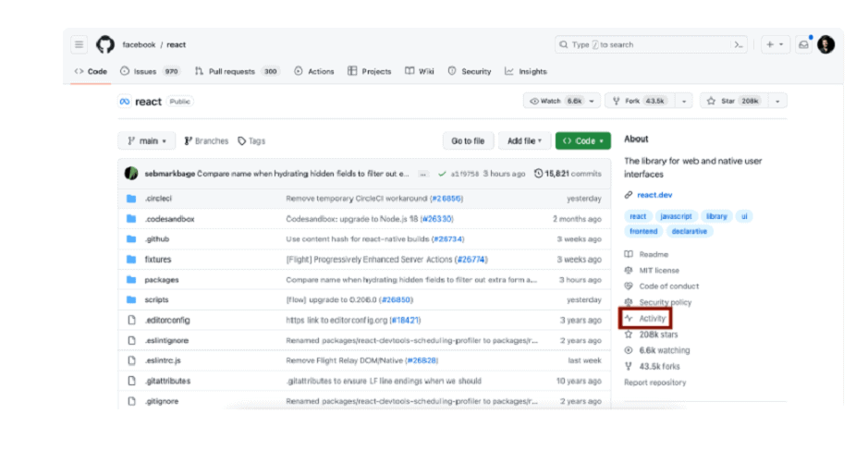Open the react breadcrumb link

(176, 45)
